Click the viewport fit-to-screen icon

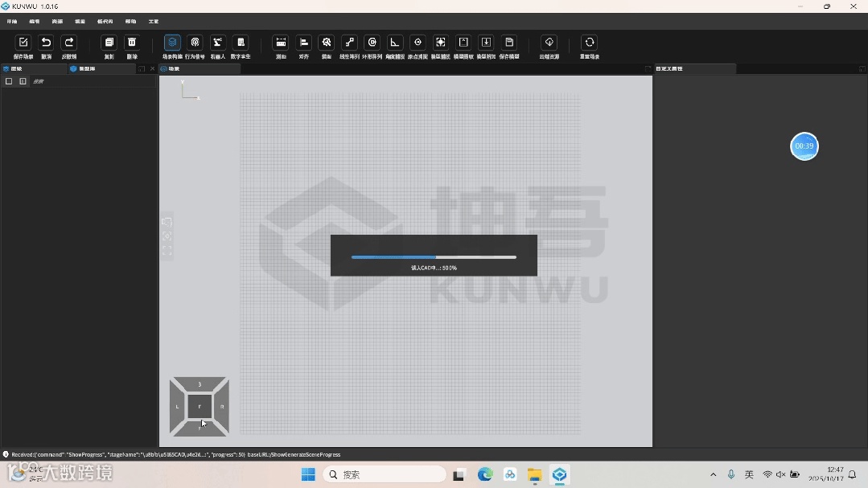point(167,251)
